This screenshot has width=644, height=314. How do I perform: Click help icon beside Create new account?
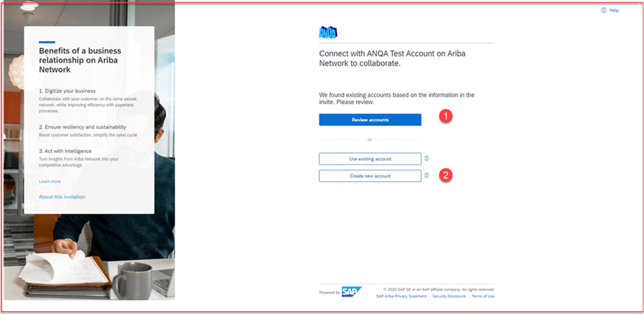pyautogui.click(x=426, y=176)
